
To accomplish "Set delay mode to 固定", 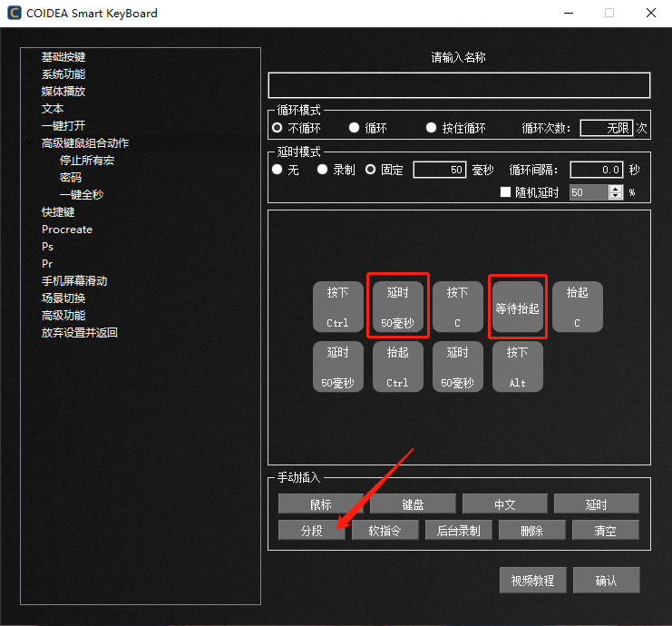I will point(370,170).
